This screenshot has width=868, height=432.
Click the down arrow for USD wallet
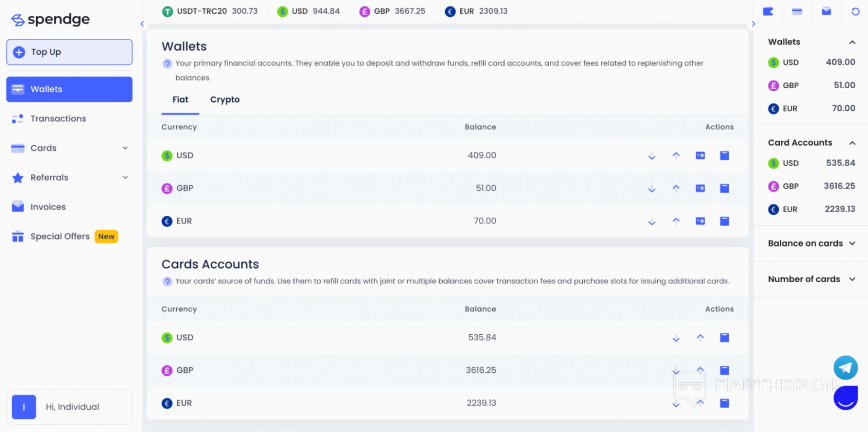(651, 156)
